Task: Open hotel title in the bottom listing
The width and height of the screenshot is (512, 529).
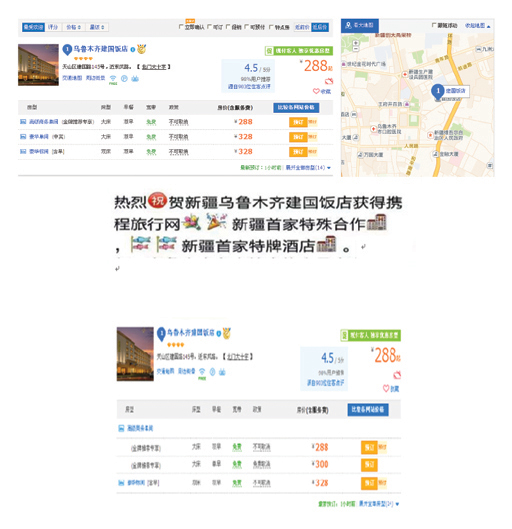Action: [191, 333]
